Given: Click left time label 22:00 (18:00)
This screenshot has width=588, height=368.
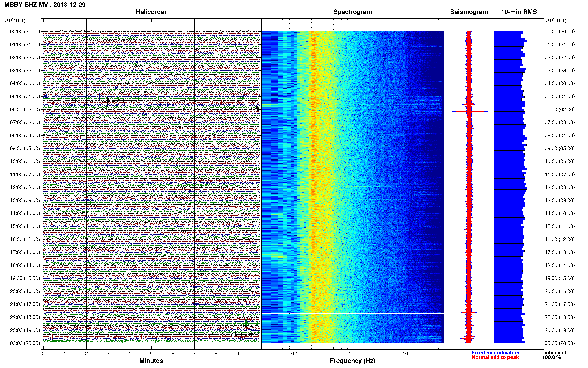Looking at the screenshot, I should click(25, 317).
